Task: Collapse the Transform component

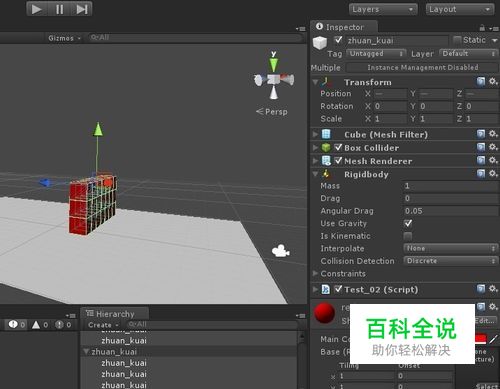Action: 315,82
